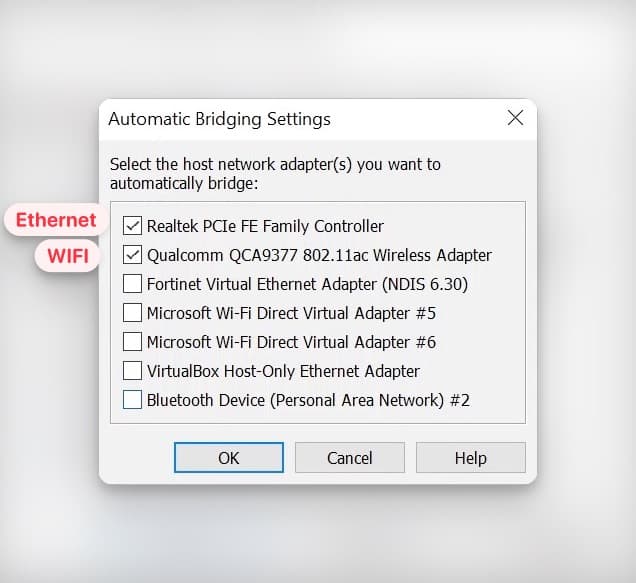Select the Fortinet Virtual Ethernet Adapter text label
The height and width of the screenshot is (583, 636).
307,284
